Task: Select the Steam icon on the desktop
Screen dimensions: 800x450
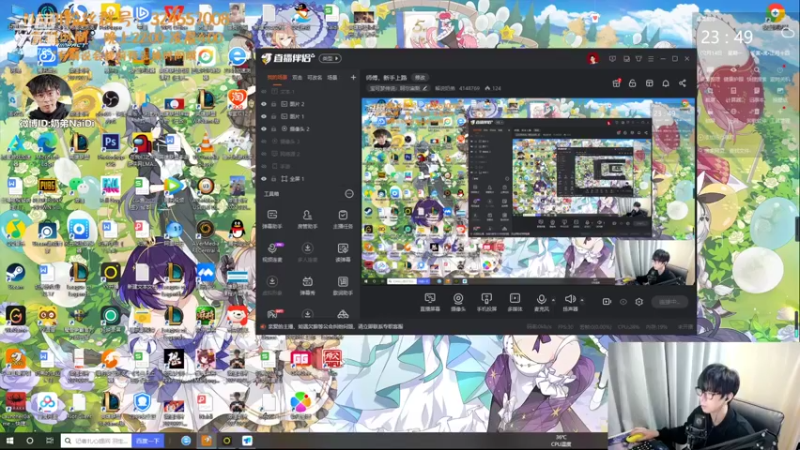Action: pos(15,273)
